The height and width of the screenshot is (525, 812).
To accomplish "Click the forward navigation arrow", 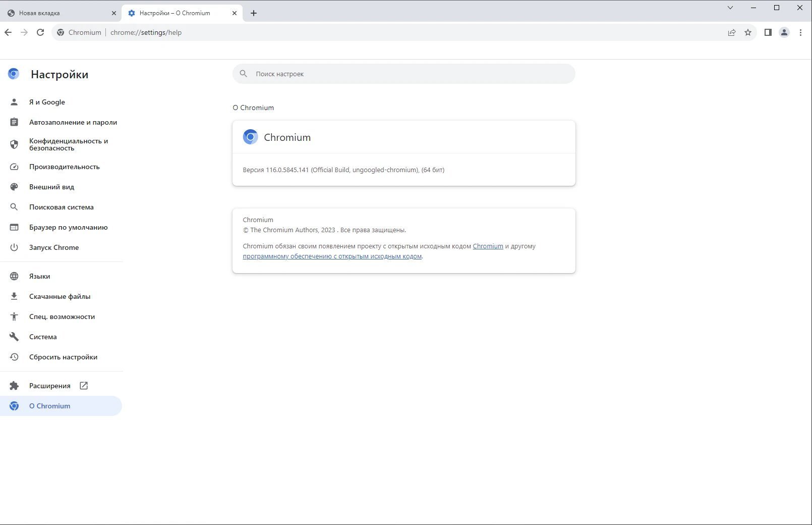I will click(x=24, y=32).
